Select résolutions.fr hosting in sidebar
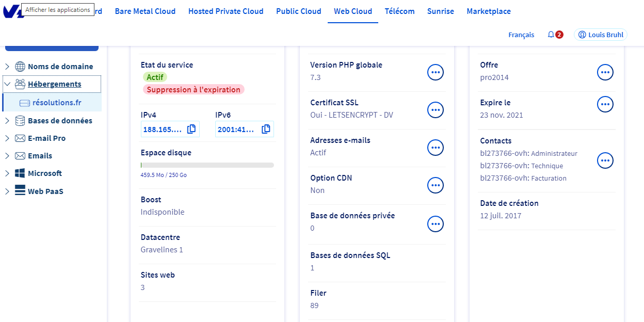 coord(57,103)
